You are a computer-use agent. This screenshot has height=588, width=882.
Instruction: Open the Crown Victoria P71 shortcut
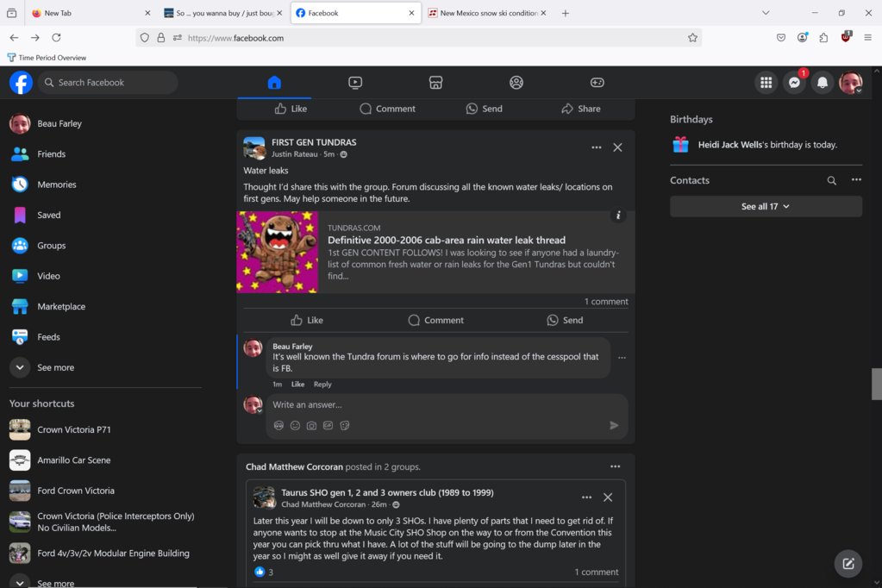[x=105, y=430]
